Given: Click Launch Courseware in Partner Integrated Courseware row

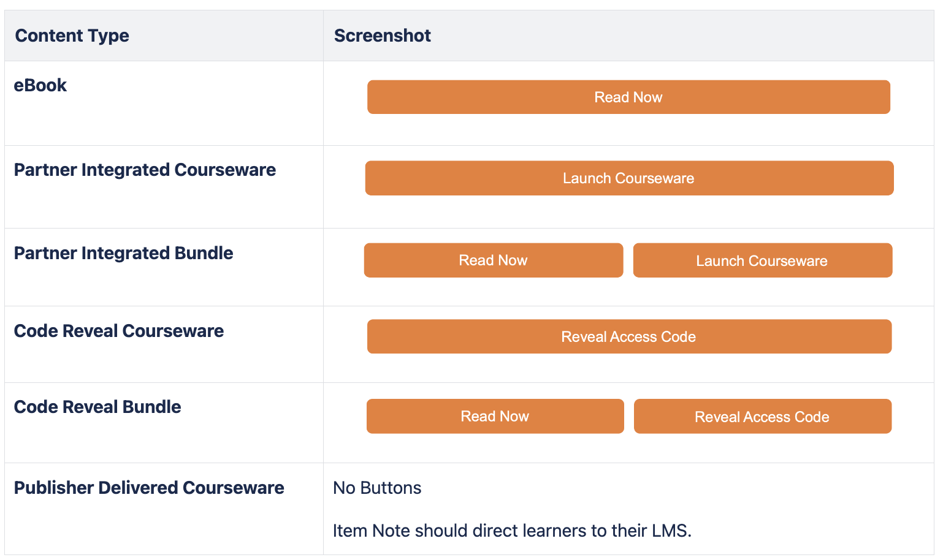Looking at the screenshot, I should (629, 178).
